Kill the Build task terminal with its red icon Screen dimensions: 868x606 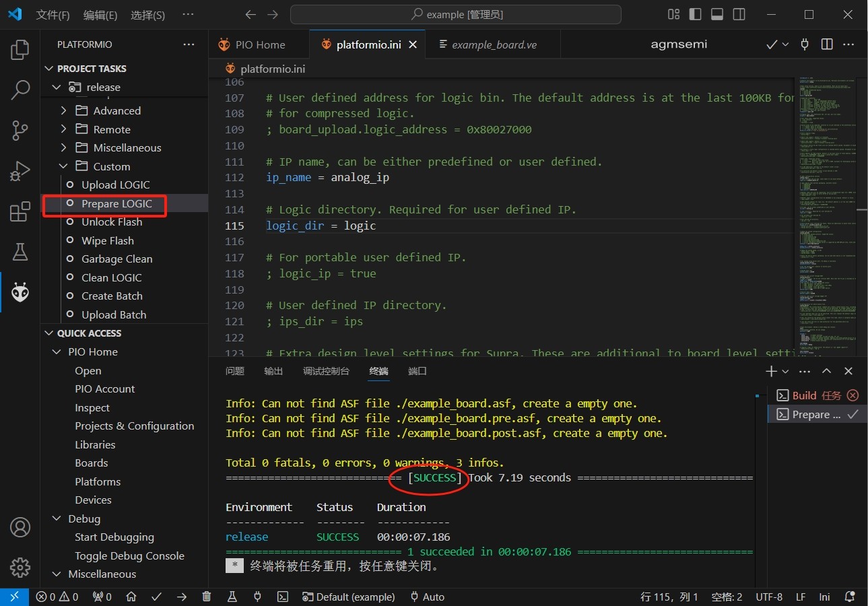click(853, 395)
